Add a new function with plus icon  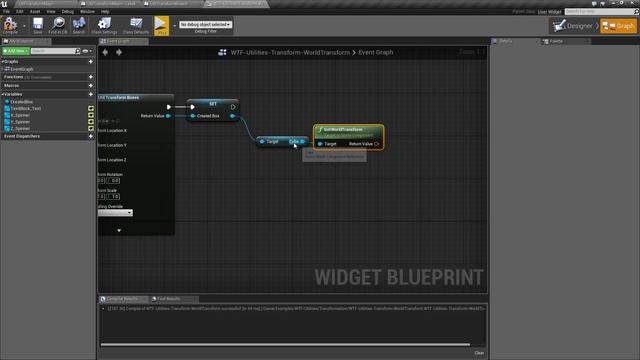[x=91, y=77]
